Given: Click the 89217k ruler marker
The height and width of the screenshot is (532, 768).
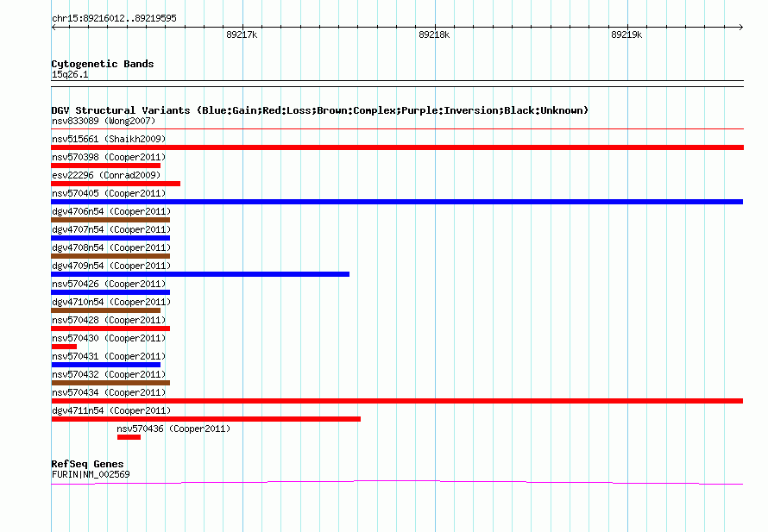Looking at the screenshot, I should (242, 34).
